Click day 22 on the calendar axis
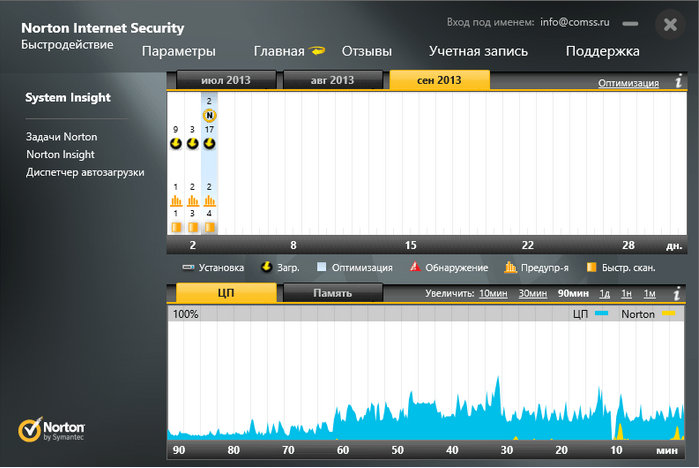Screen dimensions: 699x468 527,245
